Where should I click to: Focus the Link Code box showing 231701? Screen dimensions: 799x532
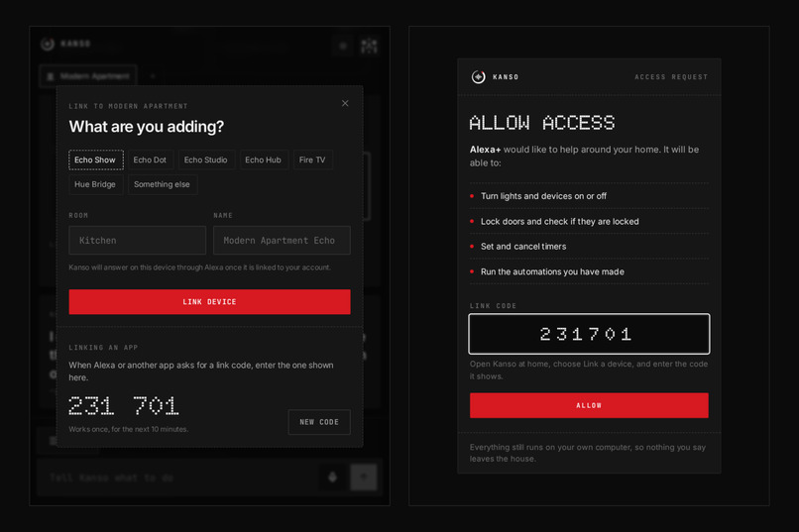coord(589,334)
